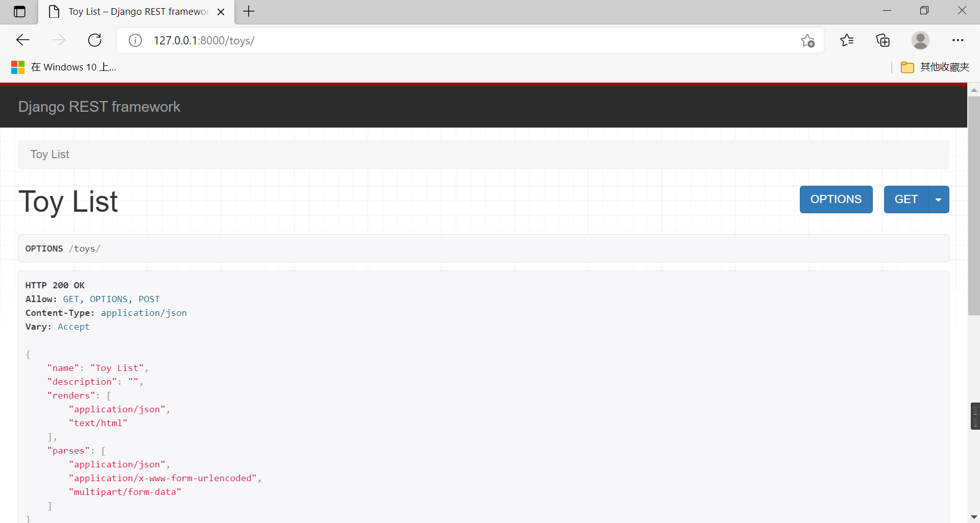Viewport: 980px width, 523px height.
Task: Add this page to favorites
Action: pos(807,41)
